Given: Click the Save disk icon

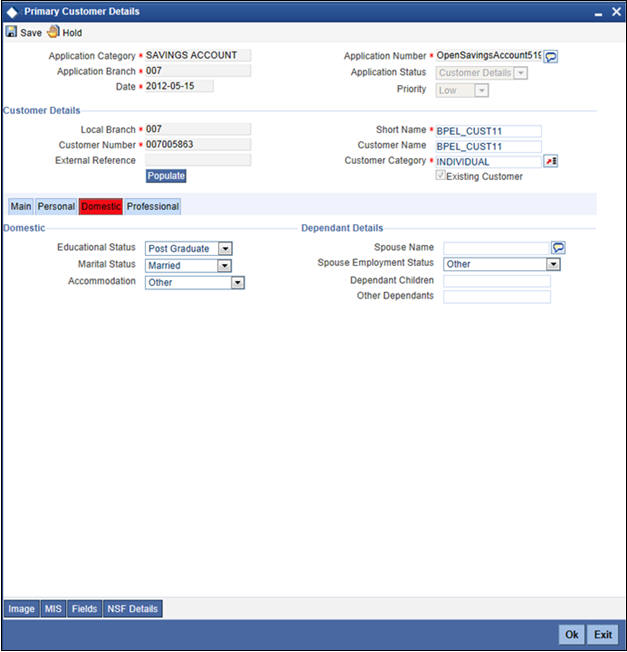Looking at the screenshot, I should click(x=11, y=32).
